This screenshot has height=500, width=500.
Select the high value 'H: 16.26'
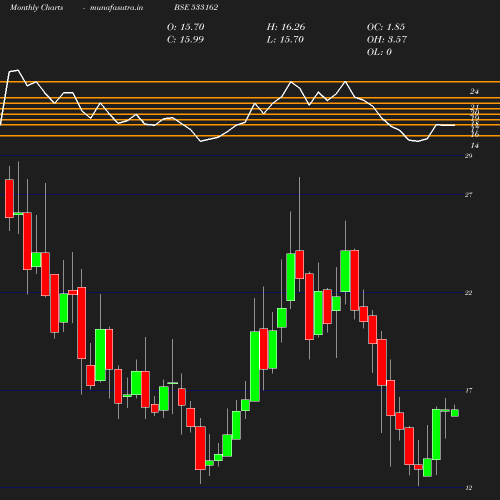(x=286, y=27)
